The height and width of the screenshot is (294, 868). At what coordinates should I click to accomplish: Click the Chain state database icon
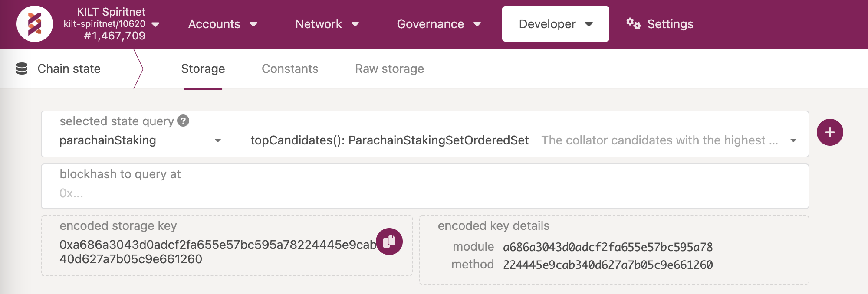tap(22, 69)
